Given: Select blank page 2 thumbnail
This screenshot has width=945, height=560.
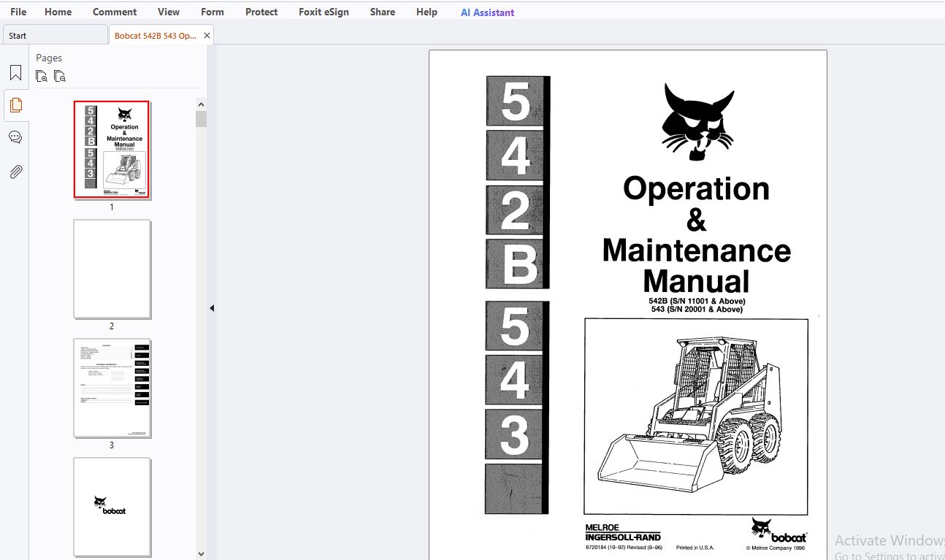Looking at the screenshot, I should [112, 269].
